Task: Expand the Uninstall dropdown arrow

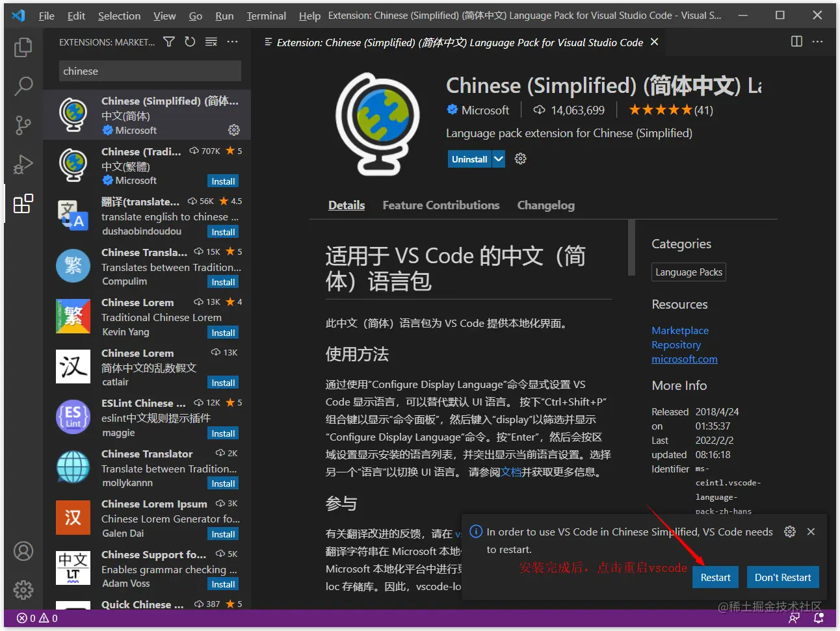Action: [499, 159]
